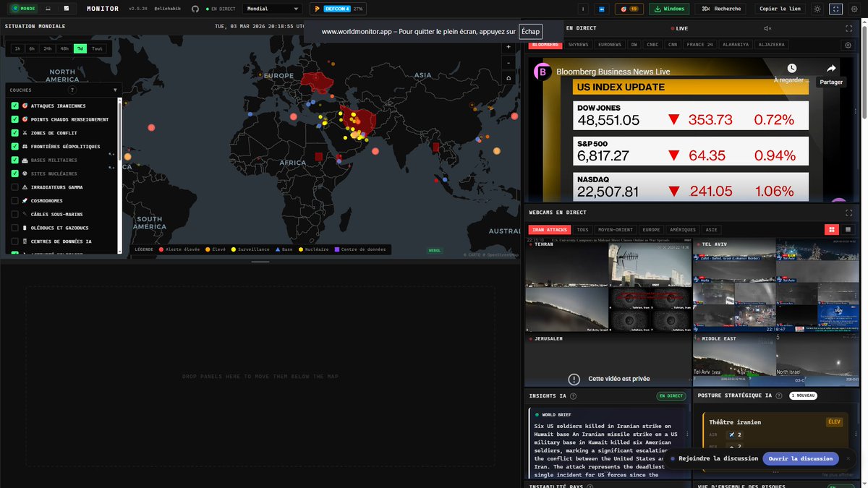Switch webcams to grid view
Screen dimensions: 868x488
pyautogui.click(x=832, y=229)
